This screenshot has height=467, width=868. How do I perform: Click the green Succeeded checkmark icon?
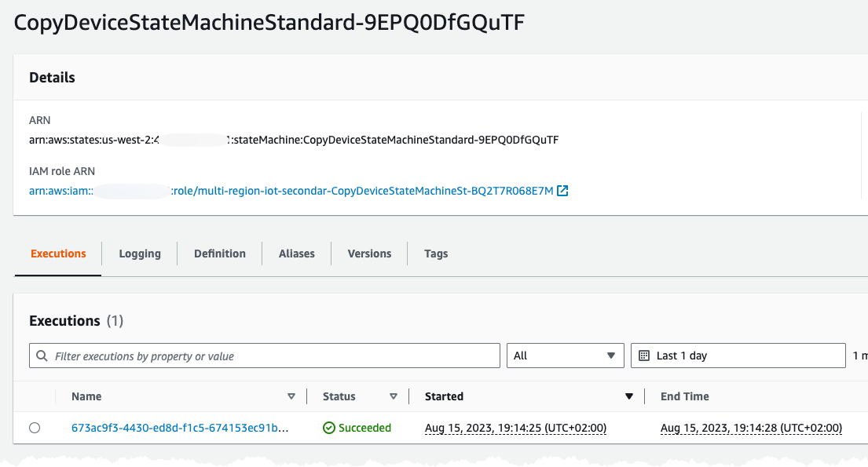pyautogui.click(x=329, y=428)
